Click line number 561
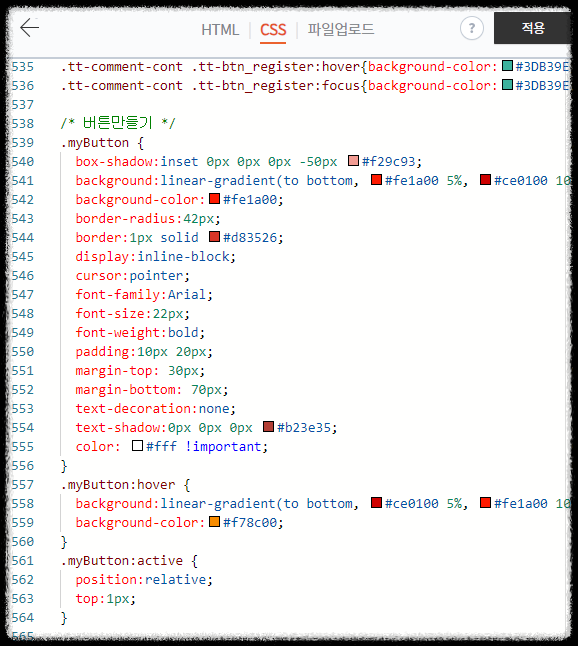Viewport: 578px width, 646px height. [23, 560]
